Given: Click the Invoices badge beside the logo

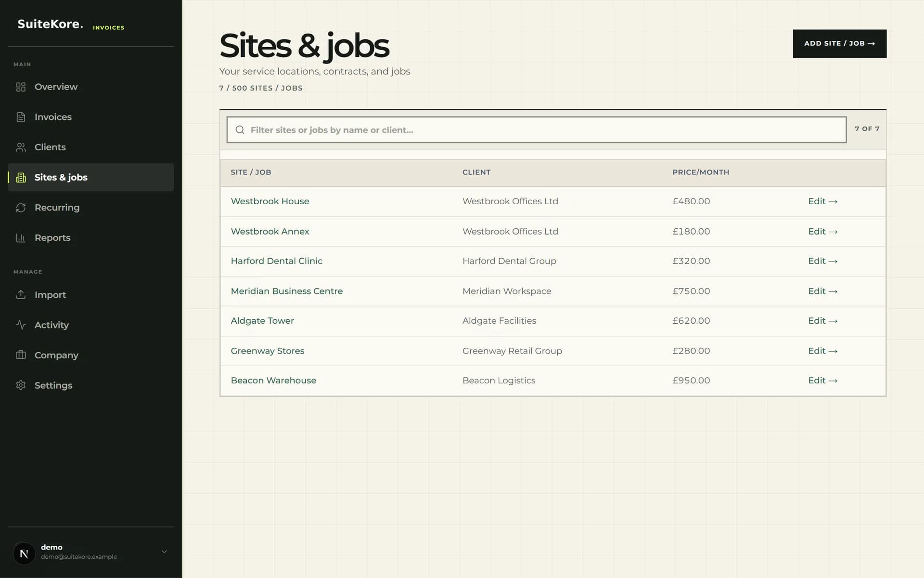Looking at the screenshot, I should coord(108,27).
